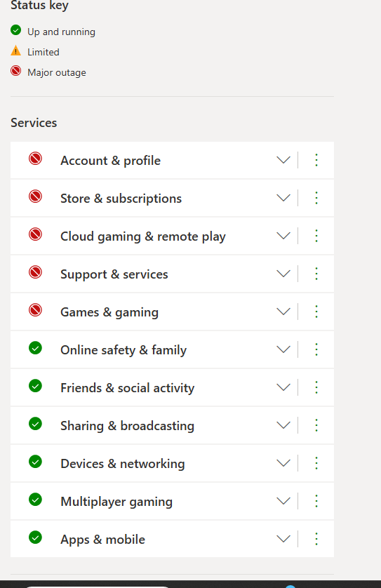Screen dimensions: 381x588
Task: Select the Store & subscriptions label
Action: (x=121, y=199)
